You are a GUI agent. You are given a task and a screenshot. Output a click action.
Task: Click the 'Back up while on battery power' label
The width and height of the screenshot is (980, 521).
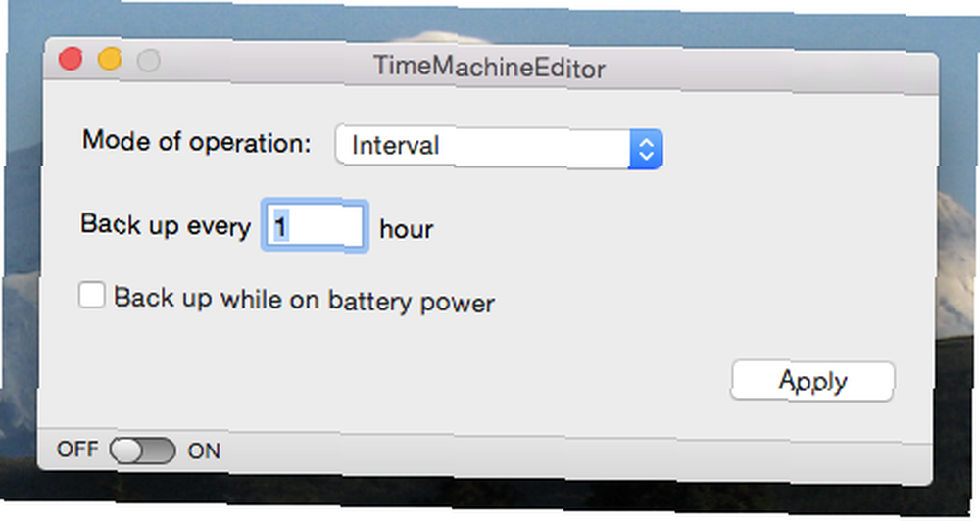[x=305, y=300]
